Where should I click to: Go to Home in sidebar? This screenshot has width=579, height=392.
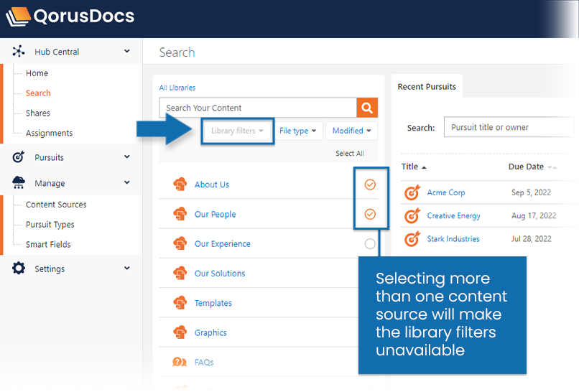pos(37,73)
